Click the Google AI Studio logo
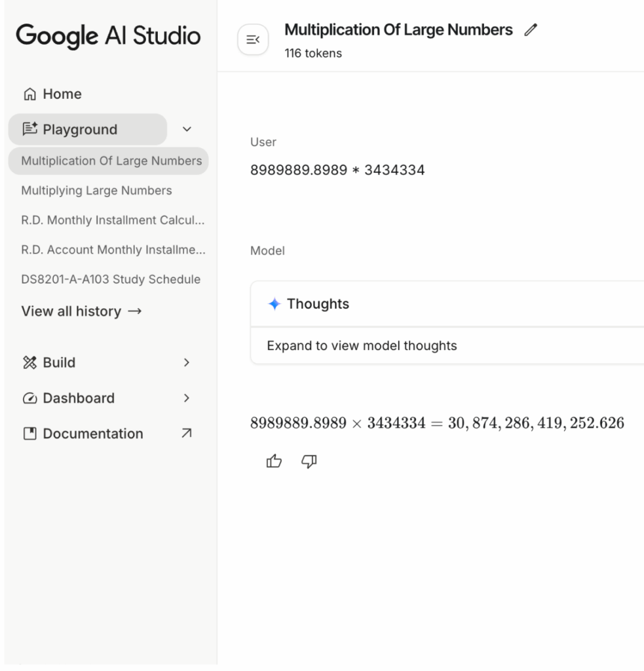This screenshot has width=644, height=671. coord(108,37)
